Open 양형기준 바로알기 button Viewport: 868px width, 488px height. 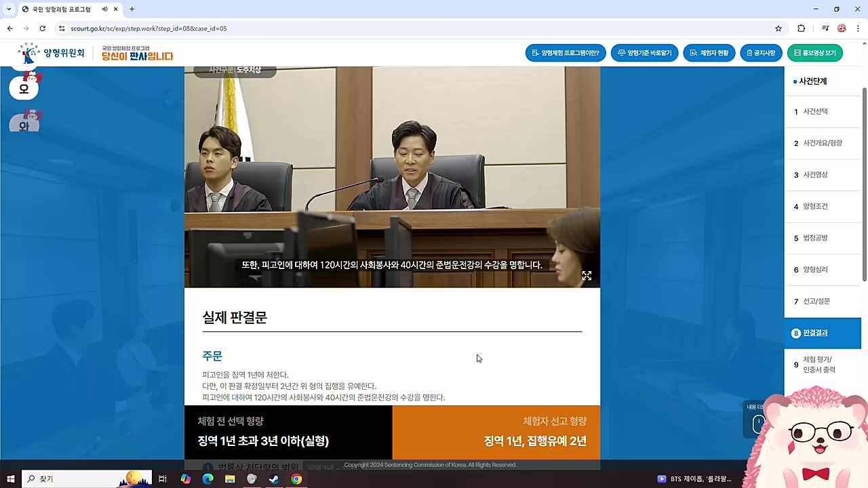[644, 53]
